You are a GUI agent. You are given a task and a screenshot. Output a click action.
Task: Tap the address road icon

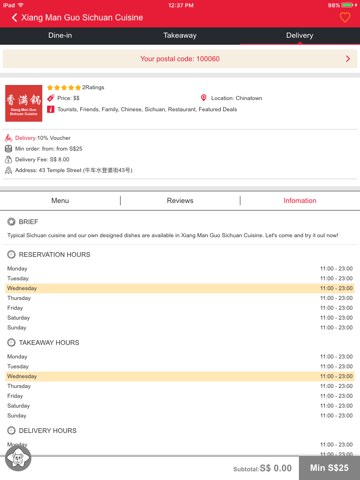point(9,170)
